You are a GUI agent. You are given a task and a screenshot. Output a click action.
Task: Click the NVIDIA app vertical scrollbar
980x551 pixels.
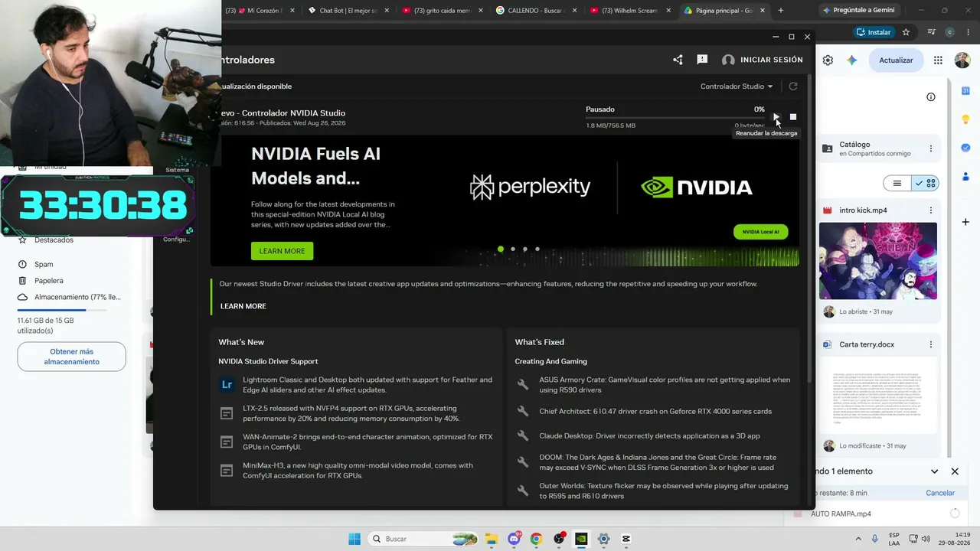click(810, 230)
